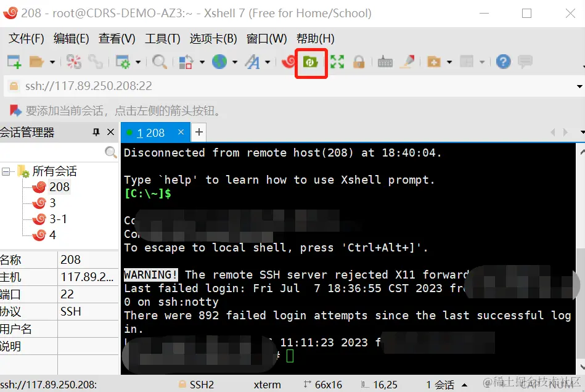Open the 窗口(W) menu

click(267, 38)
